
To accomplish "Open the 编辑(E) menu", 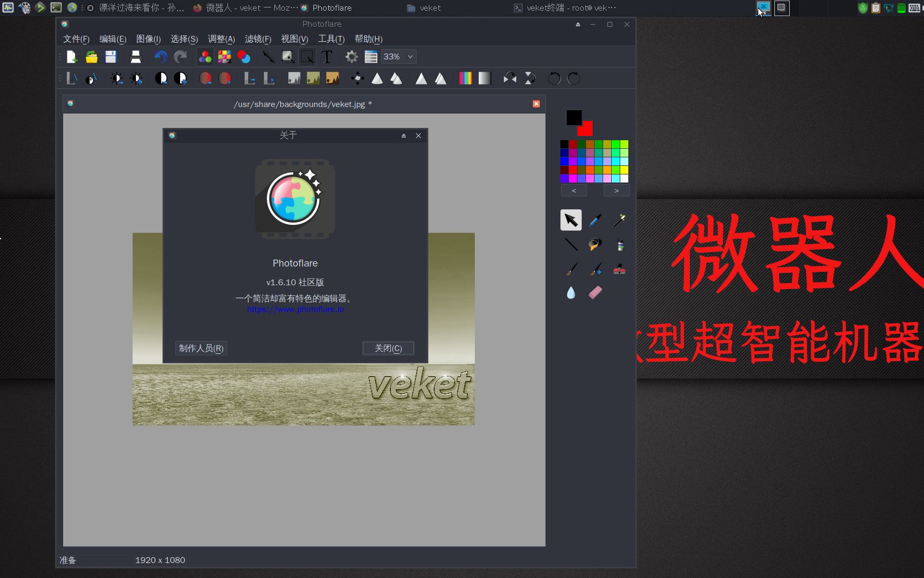I will coord(113,39).
